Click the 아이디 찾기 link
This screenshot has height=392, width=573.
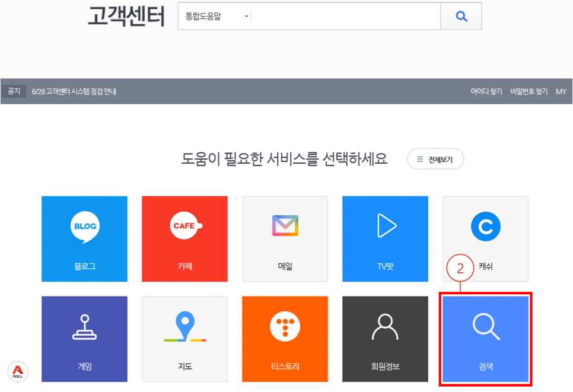(486, 91)
